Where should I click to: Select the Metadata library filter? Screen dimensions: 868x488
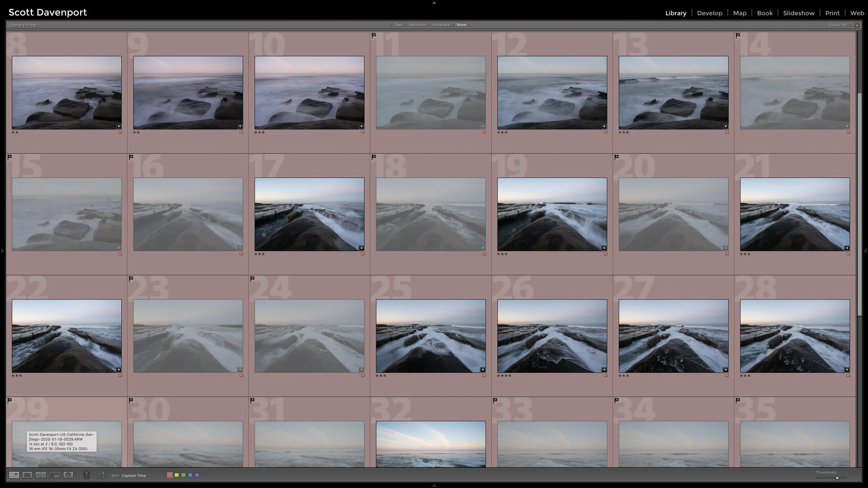pos(441,25)
